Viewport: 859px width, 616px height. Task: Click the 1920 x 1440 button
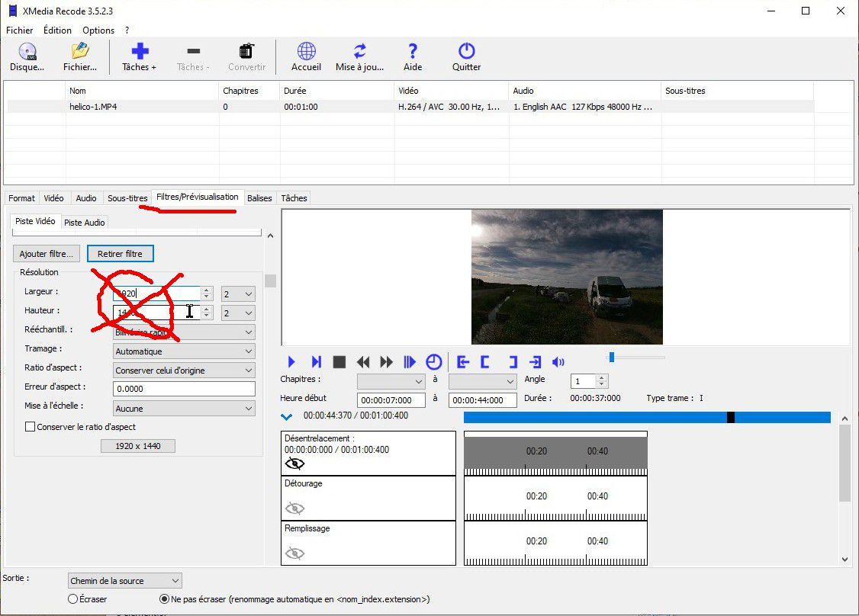pyautogui.click(x=138, y=446)
